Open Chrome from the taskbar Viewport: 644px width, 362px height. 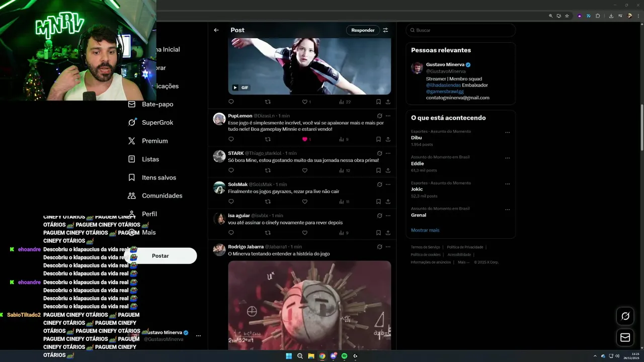point(322,356)
